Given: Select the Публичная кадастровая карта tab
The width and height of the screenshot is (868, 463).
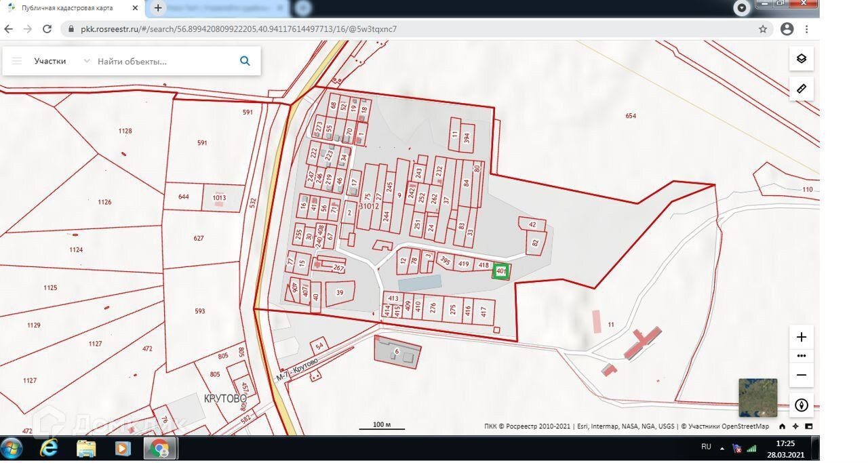Looking at the screenshot, I should click(67, 8).
